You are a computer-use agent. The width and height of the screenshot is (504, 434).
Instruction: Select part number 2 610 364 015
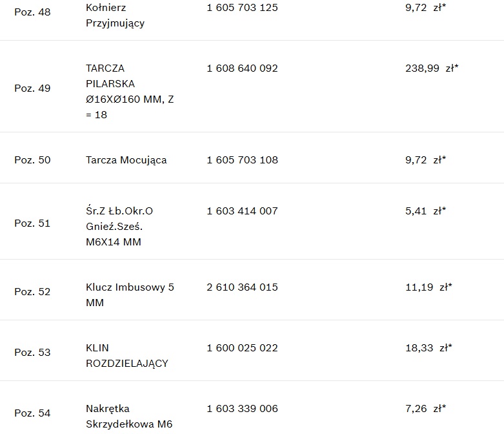[x=242, y=287]
